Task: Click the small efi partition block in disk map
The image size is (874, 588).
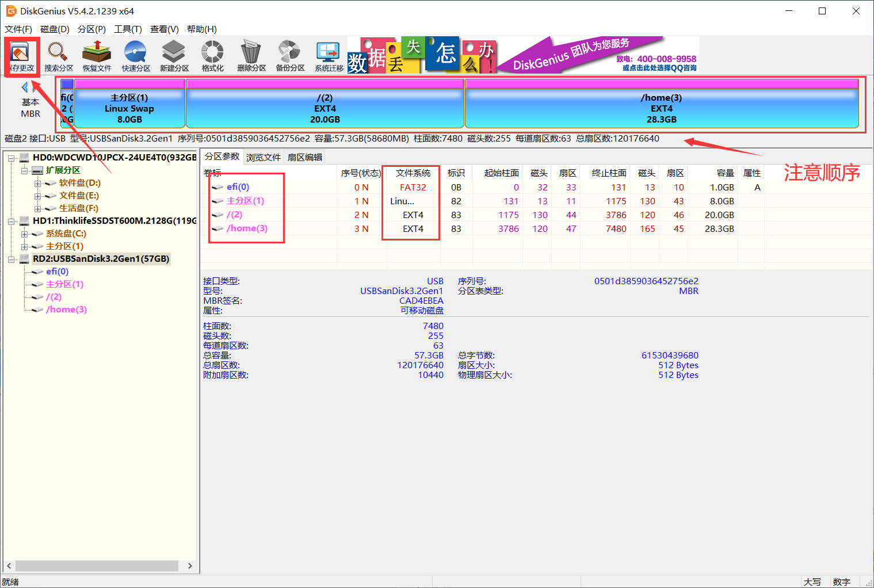Action: click(x=67, y=104)
